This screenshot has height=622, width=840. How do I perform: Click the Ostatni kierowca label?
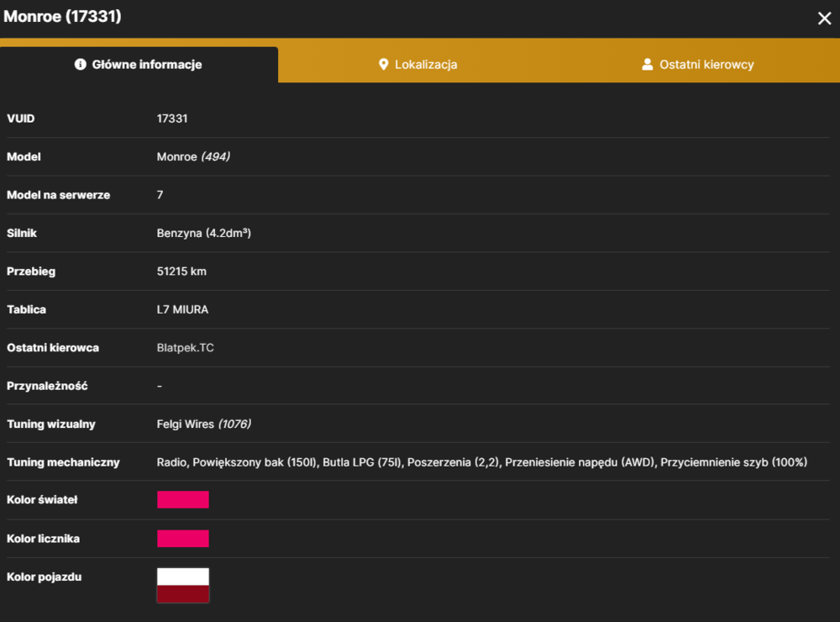tap(53, 347)
